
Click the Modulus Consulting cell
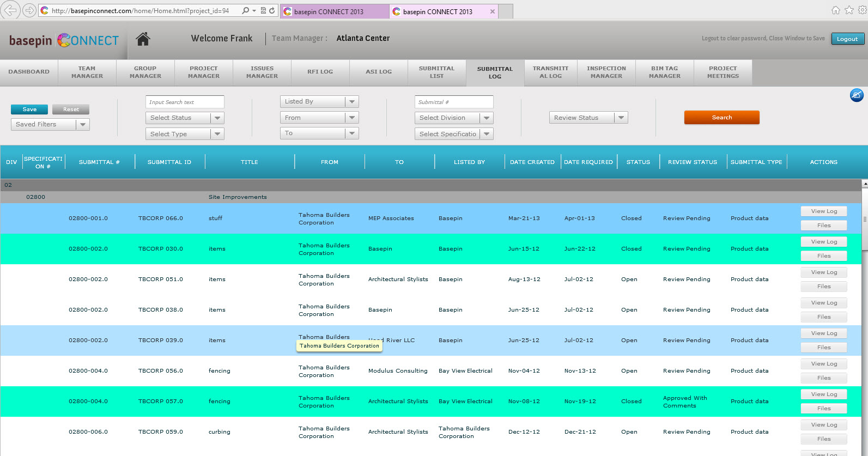pyautogui.click(x=398, y=371)
